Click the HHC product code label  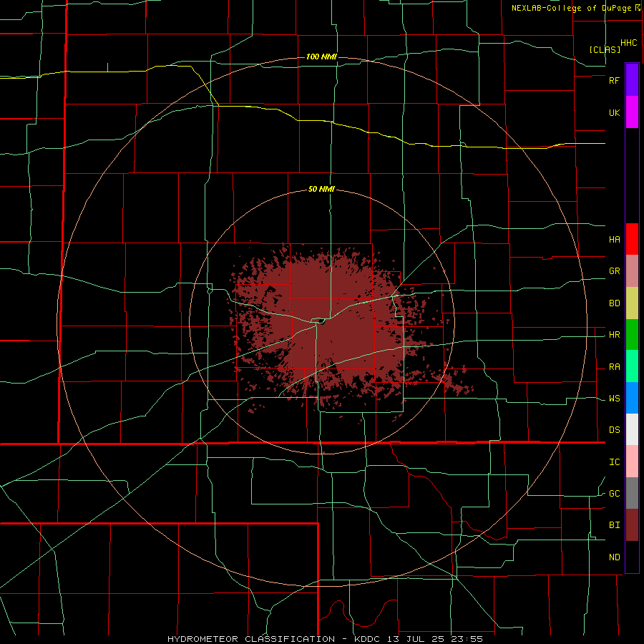tap(628, 43)
